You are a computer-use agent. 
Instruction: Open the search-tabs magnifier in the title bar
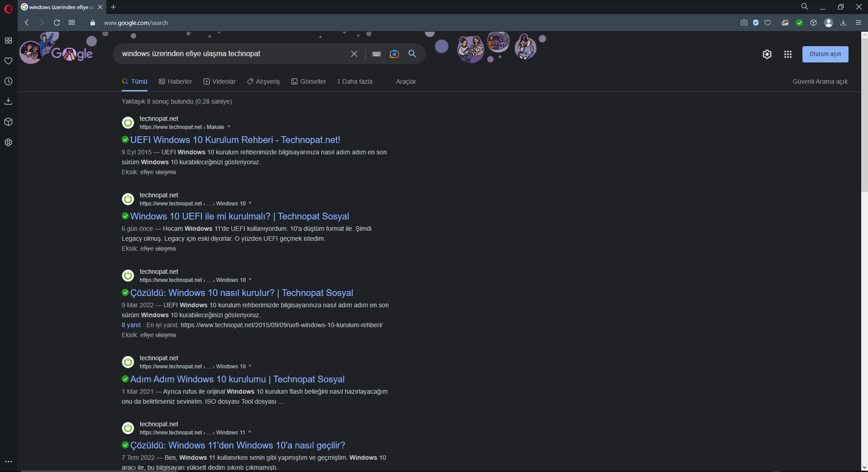pos(804,7)
